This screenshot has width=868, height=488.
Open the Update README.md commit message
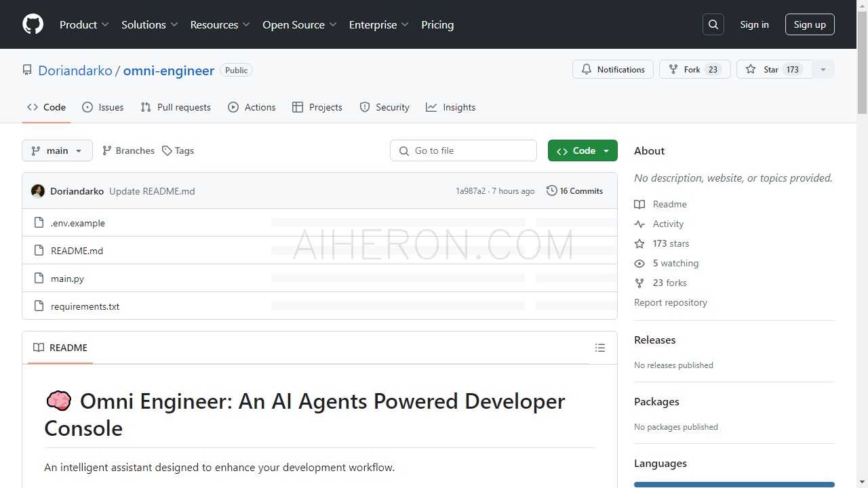point(152,191)
